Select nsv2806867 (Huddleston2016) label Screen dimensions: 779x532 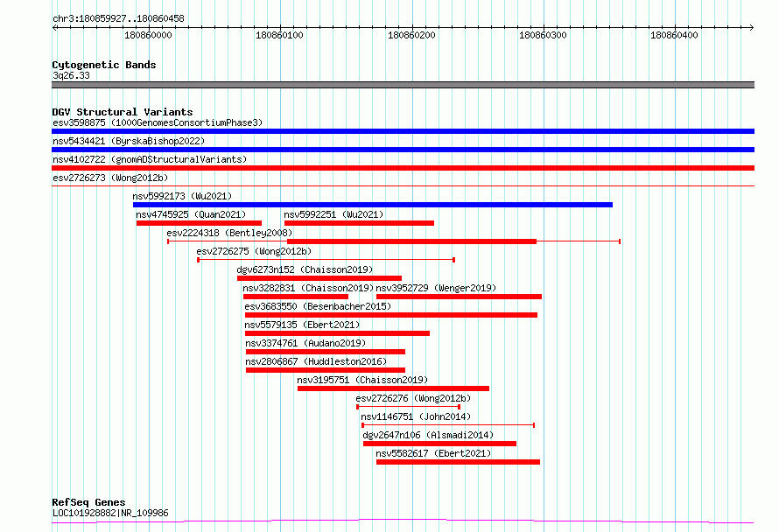pos(316,361)
